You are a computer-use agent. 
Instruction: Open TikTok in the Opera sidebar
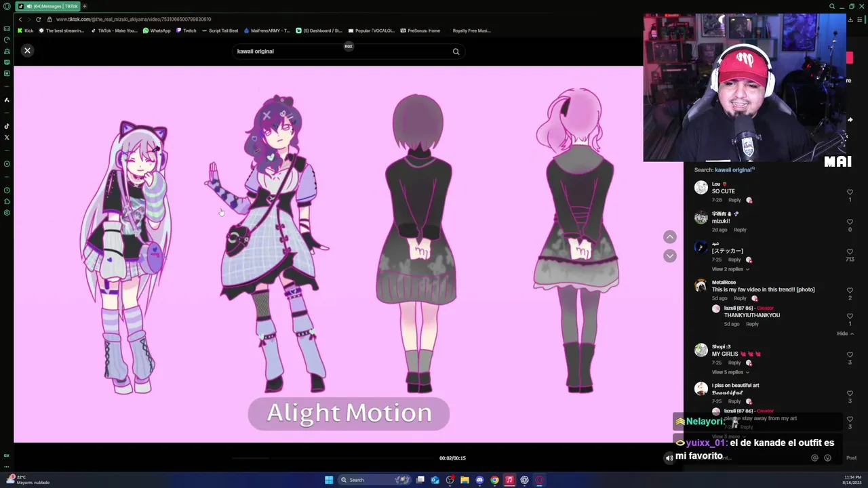(7, 126)
